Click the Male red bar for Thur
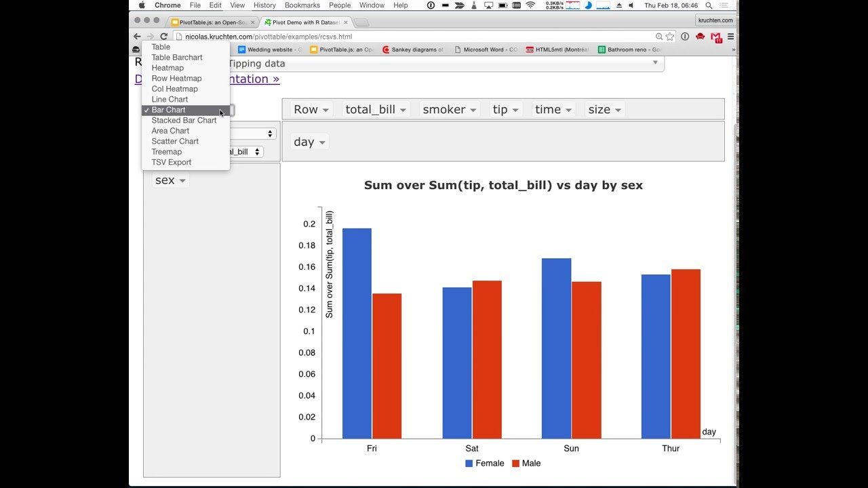Screen dimensions: 868x488 coord(686,354)
